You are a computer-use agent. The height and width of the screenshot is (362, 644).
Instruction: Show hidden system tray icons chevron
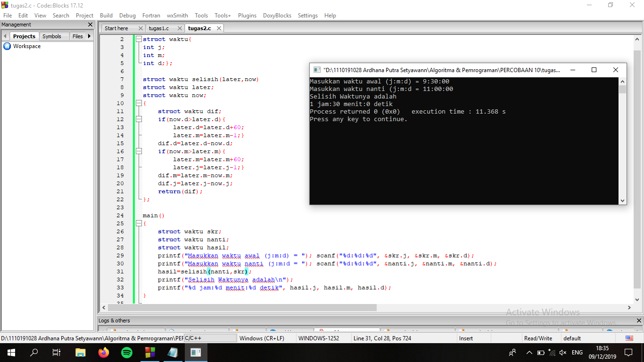click(529, 352)
